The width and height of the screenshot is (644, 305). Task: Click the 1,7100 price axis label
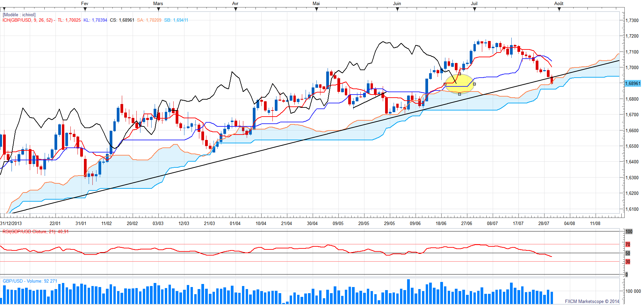632,52
